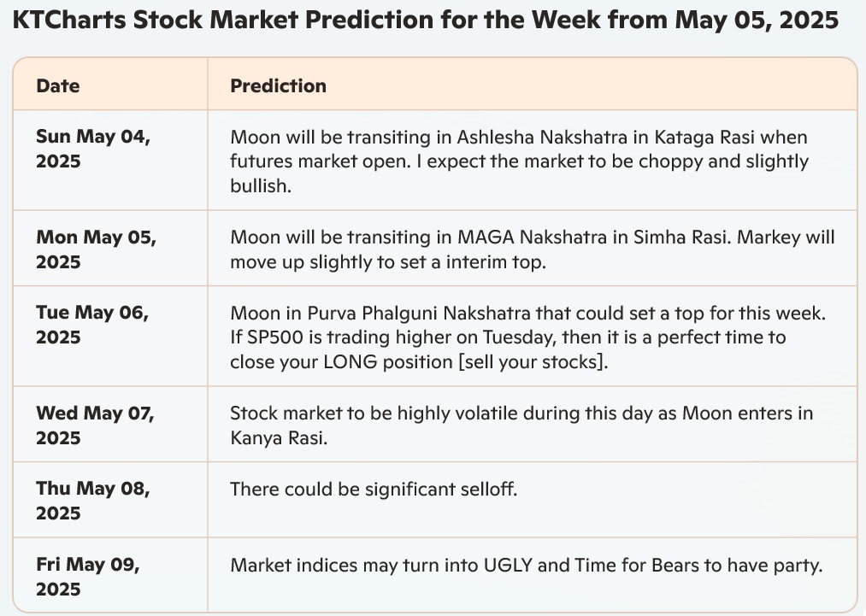Click the significant selloff prediction text

point(374,489)
